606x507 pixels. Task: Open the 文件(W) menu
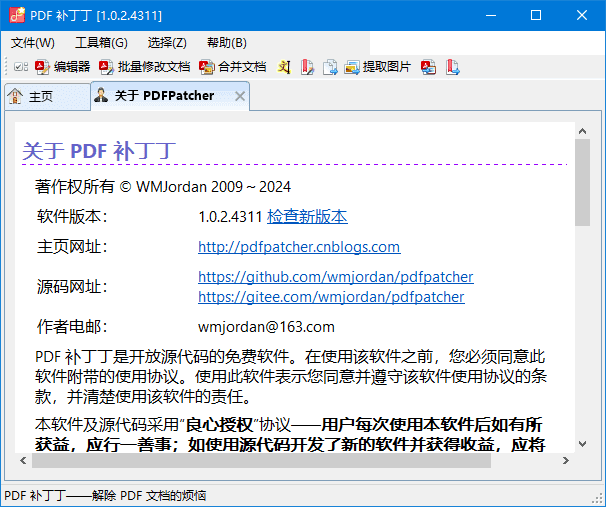click(32, 43)
